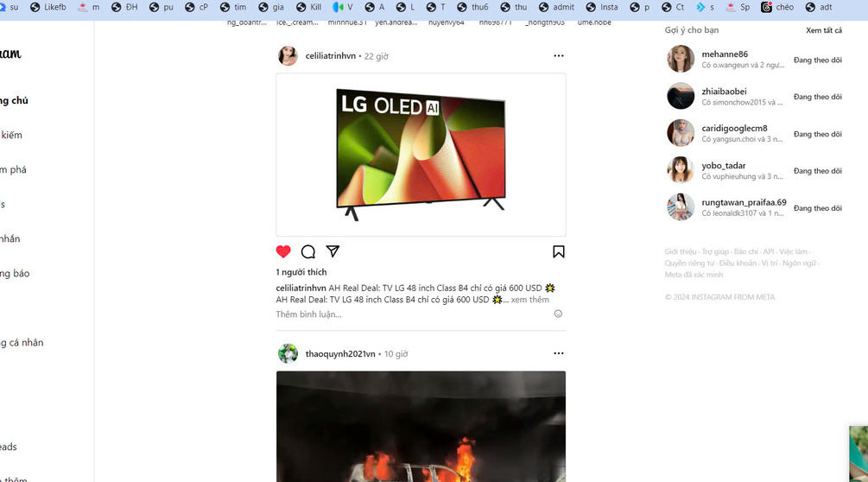Viewport: 868px width, 482px height.
Task: Open Điều khoản footer link
Action: (738, 263)
